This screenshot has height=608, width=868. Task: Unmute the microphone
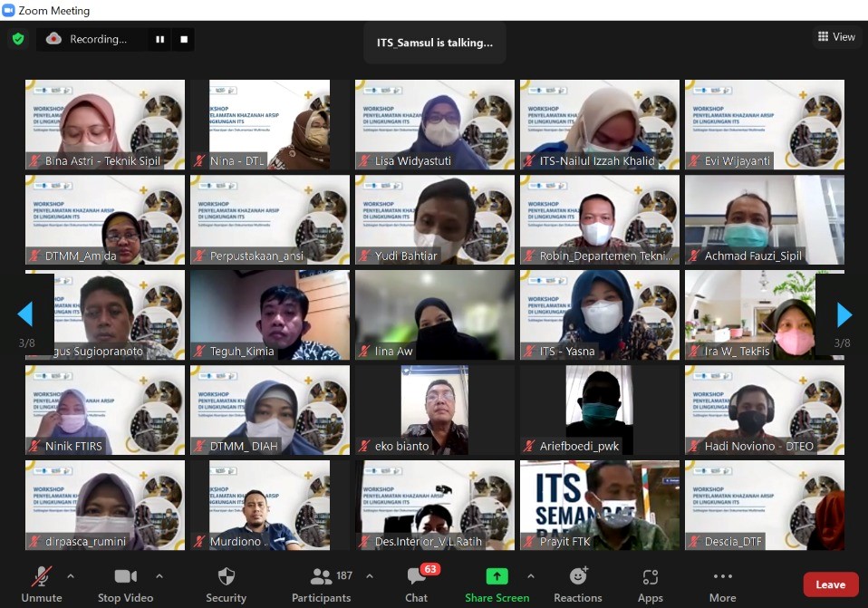point(42,583)
